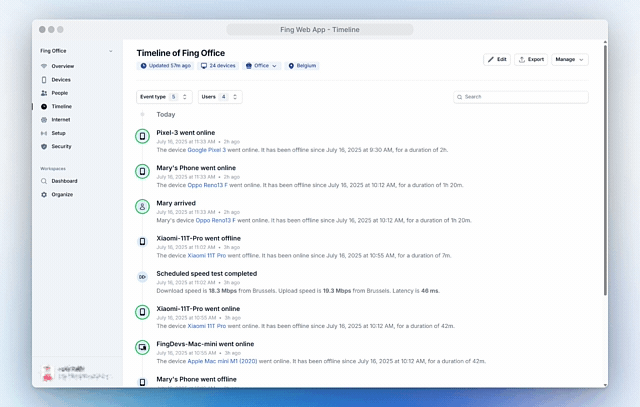Open the Manage dropdown menu

(570, 60)
